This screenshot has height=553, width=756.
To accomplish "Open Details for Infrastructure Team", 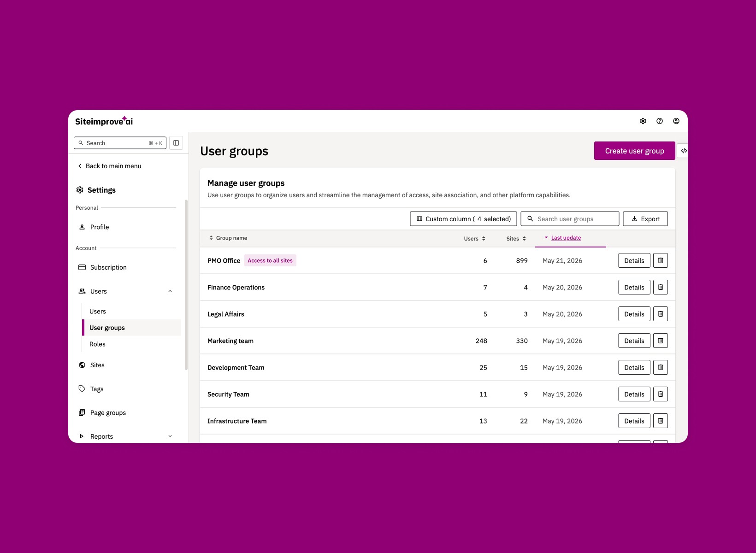I will (634, 421).
